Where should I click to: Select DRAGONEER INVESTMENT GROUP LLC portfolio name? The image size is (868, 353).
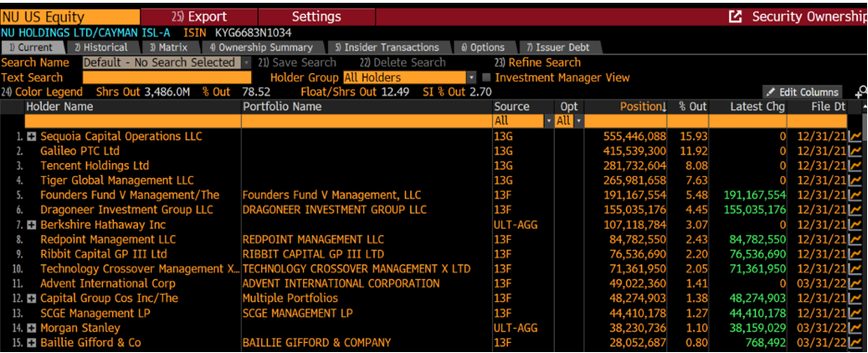pyautogui.click(x=334, y=209)
